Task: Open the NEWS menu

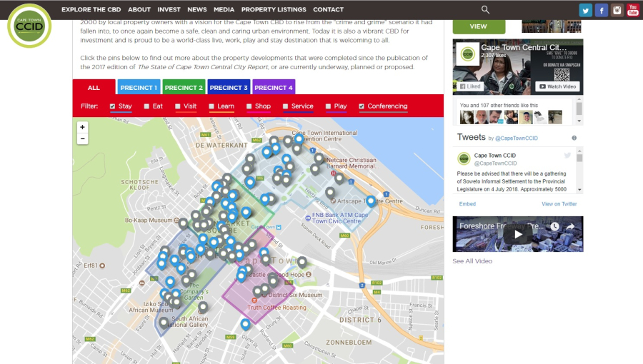Action: point(197,9)
